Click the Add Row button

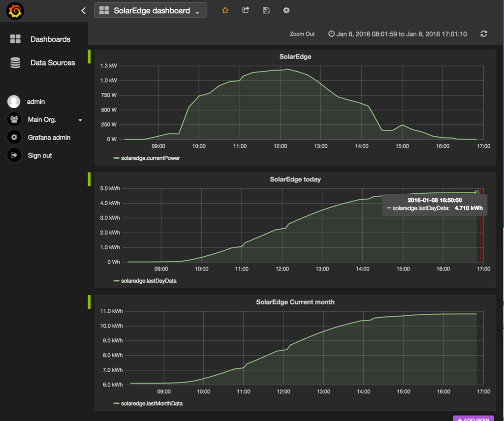473,419
